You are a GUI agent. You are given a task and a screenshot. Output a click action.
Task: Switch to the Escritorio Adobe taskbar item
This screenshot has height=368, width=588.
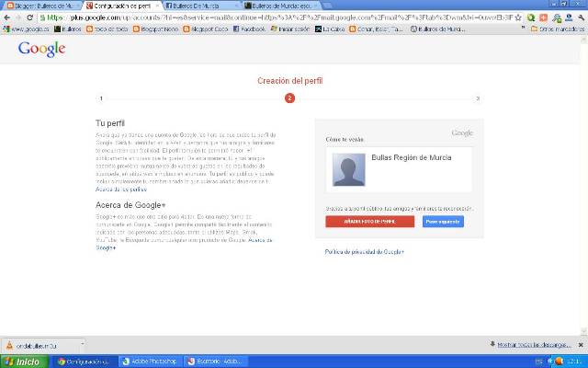217,362
